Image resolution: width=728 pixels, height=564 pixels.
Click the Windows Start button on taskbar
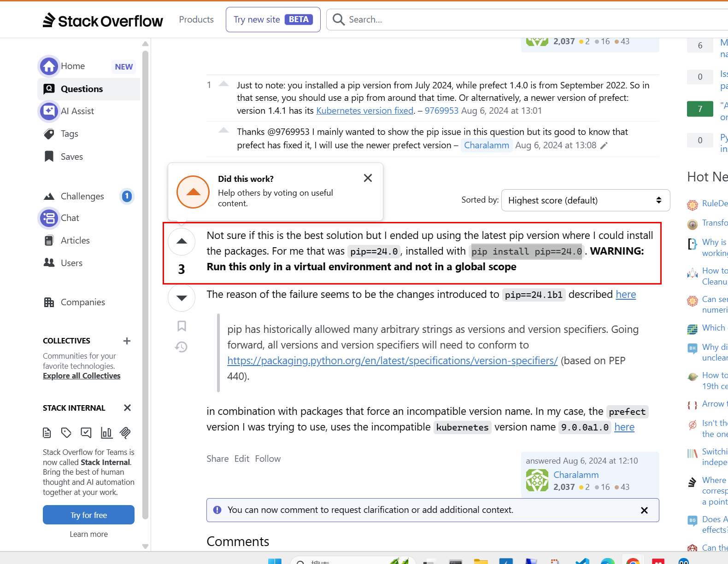click(x=275, y=561)
